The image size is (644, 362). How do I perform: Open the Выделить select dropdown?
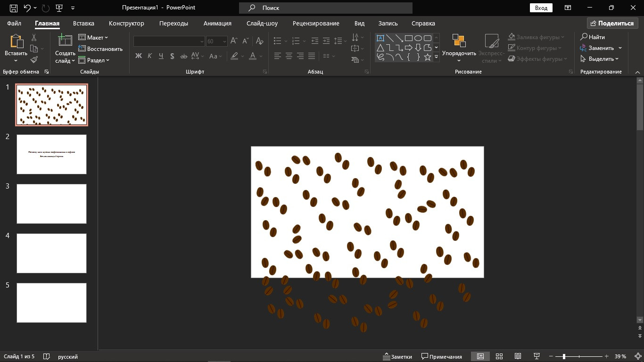click(x=601, y=59)
